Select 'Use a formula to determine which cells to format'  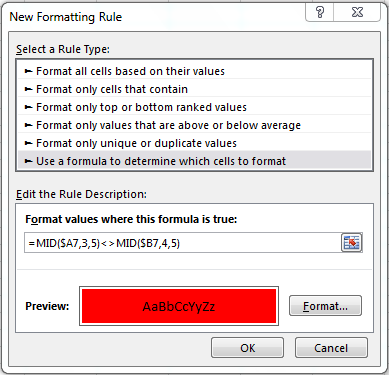tap(194, 161)
